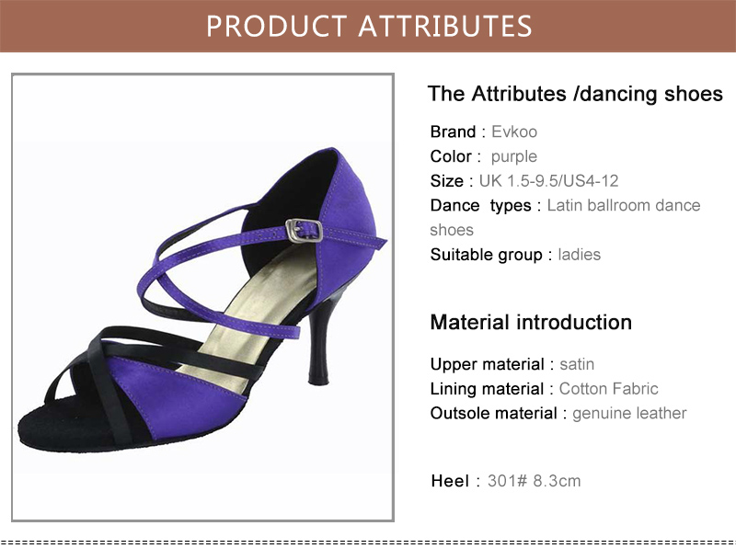Viewport: 736px width, 560px height.
Task: Select the purple color value
Action: (513, 156)
